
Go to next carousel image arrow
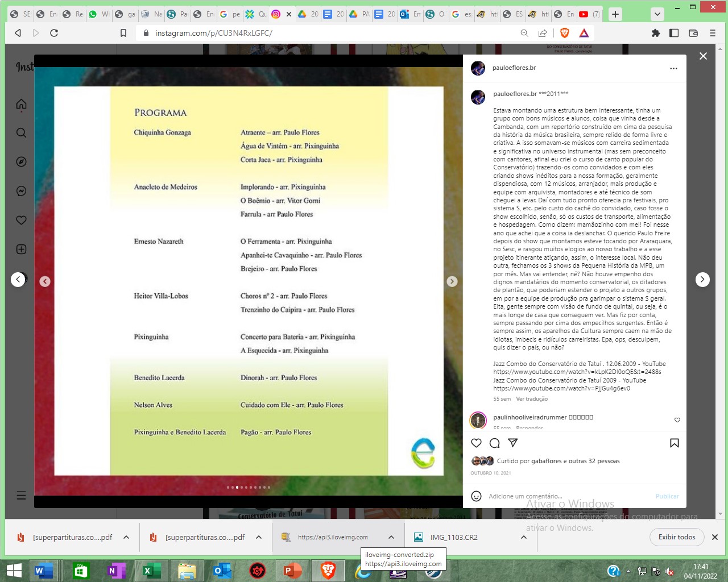pos(452,281)
